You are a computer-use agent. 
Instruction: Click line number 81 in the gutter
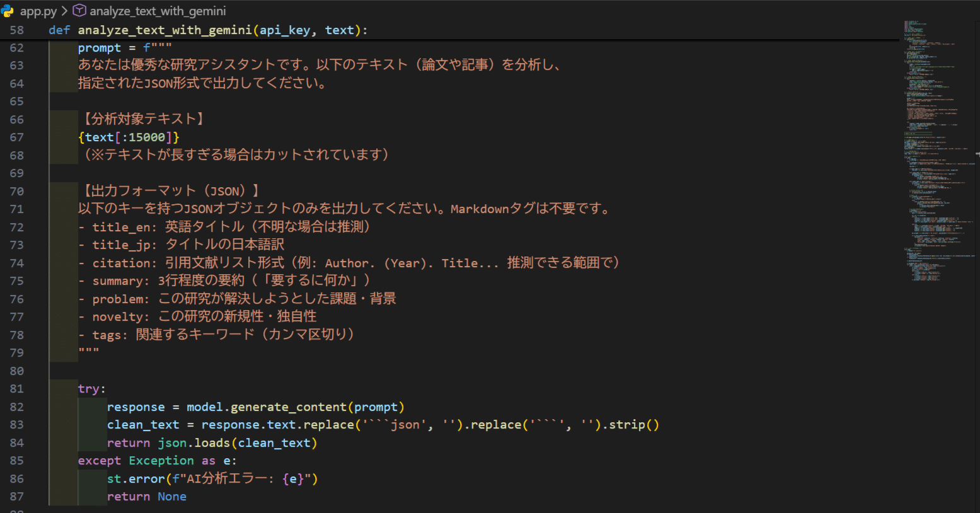17,389
